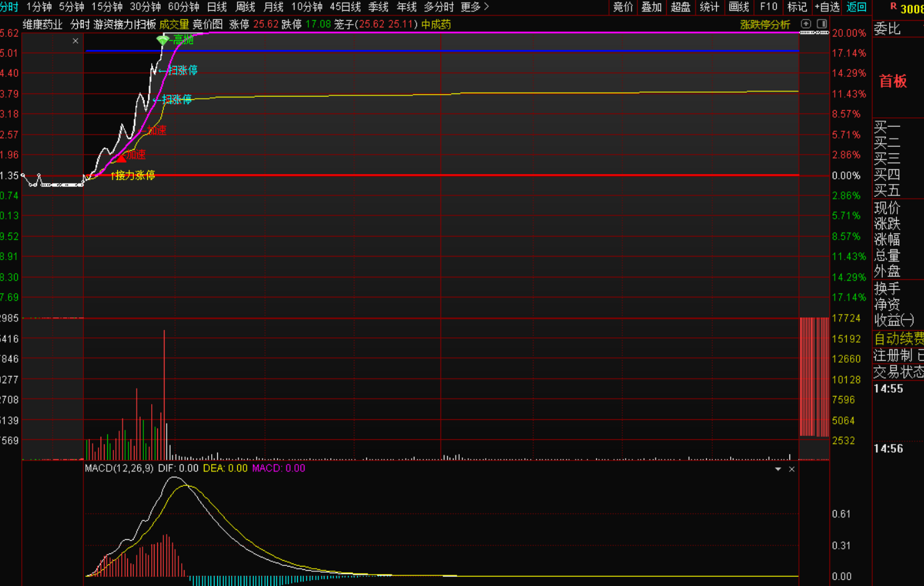Open the 涨跌停分析 link

coord(765,25)
